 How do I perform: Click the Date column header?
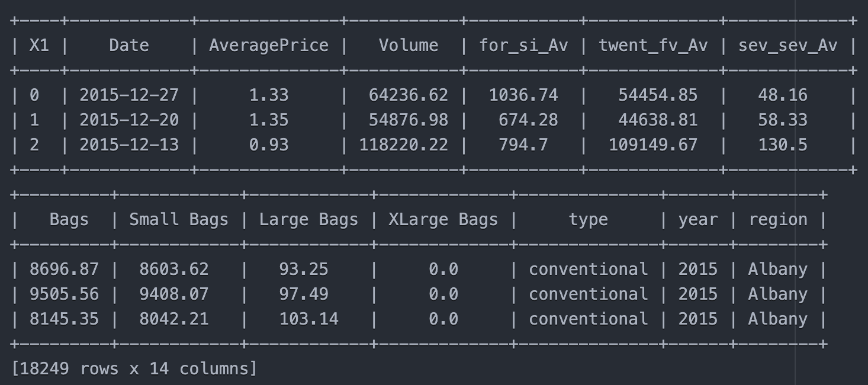point(129,46)
